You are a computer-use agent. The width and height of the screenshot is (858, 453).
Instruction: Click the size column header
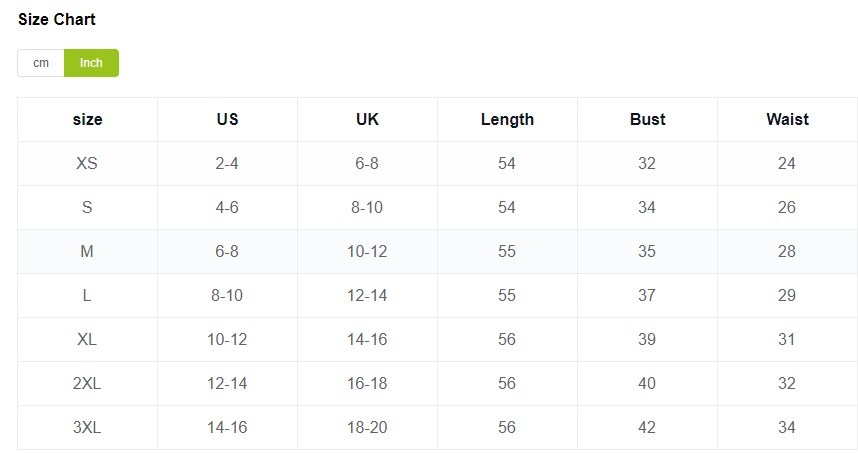point(87,120)
